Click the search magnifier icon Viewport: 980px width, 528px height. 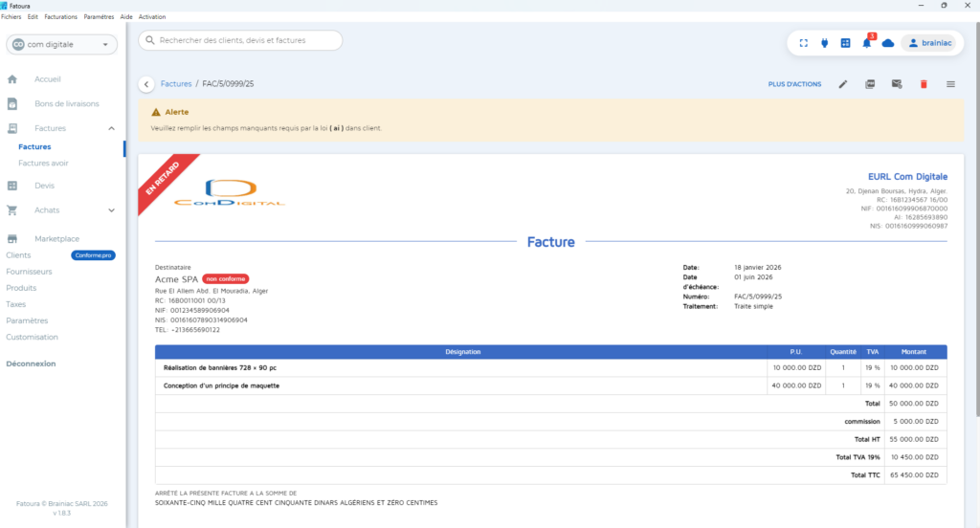point(150,40)
